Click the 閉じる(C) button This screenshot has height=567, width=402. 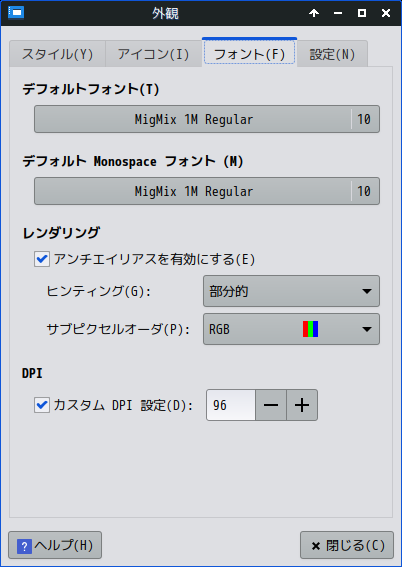(347, 545)
